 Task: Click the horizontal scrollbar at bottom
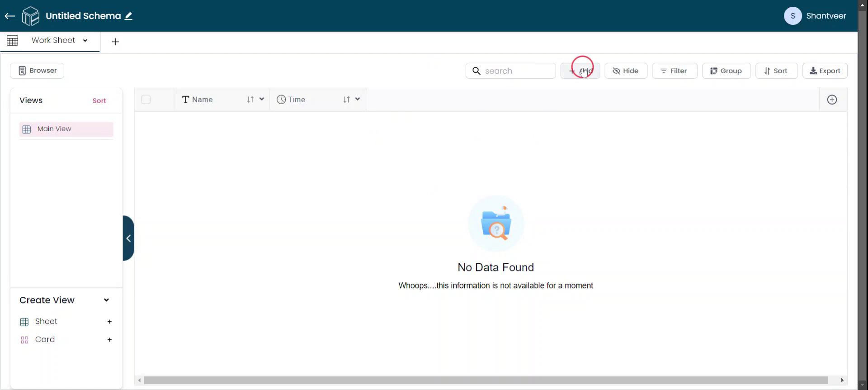click(x=486, y=380)
